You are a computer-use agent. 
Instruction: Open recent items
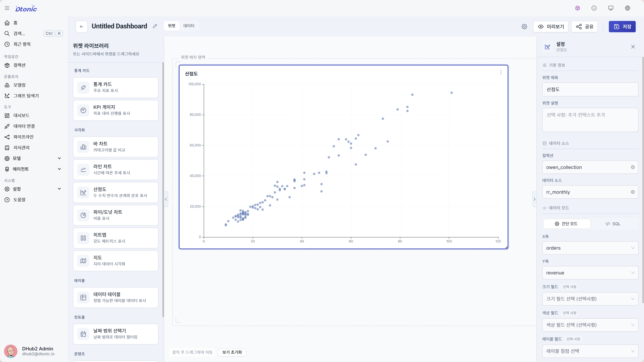[34, 44]
